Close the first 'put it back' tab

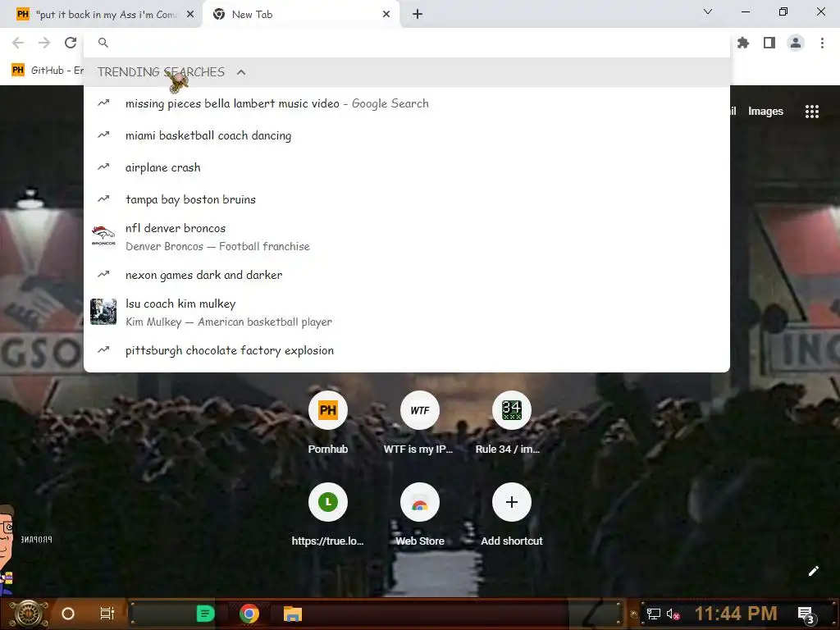(190, 15)
